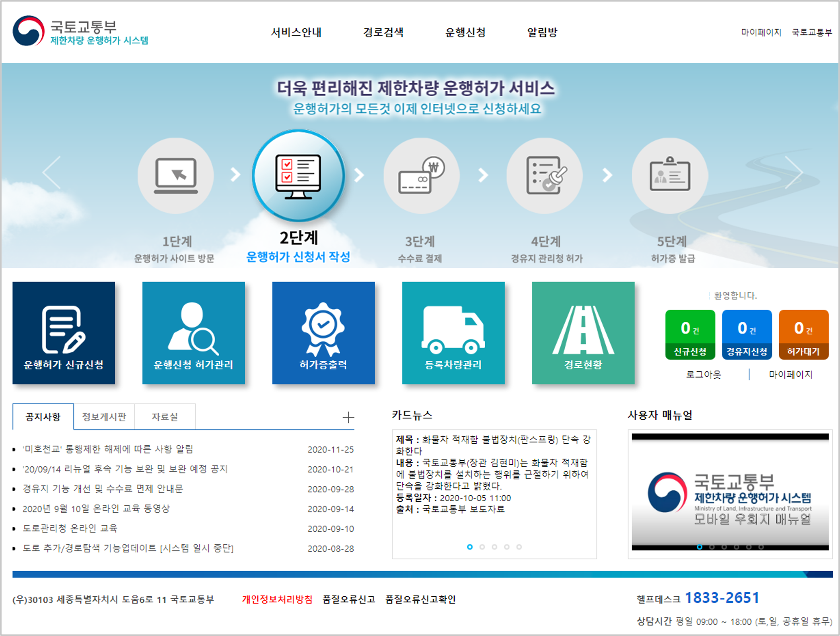Open the 운행허가 신규신청 tile
The height and width of the screenshot is (636, 840).
[x=64, y=333]
